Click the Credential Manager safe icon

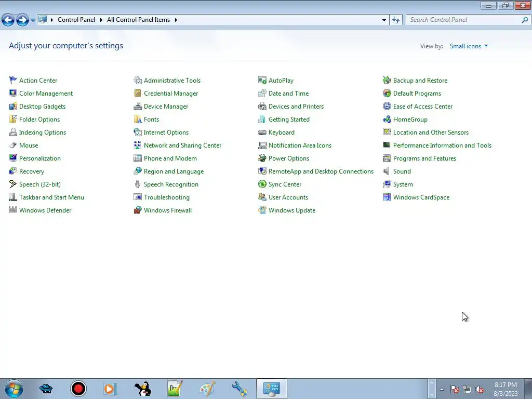pos(137,94)
